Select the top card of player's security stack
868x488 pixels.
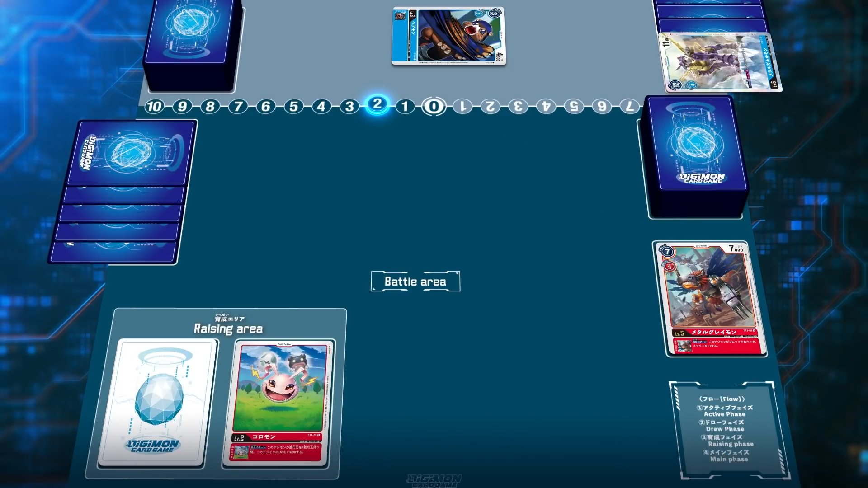click(x=131, y=154)
